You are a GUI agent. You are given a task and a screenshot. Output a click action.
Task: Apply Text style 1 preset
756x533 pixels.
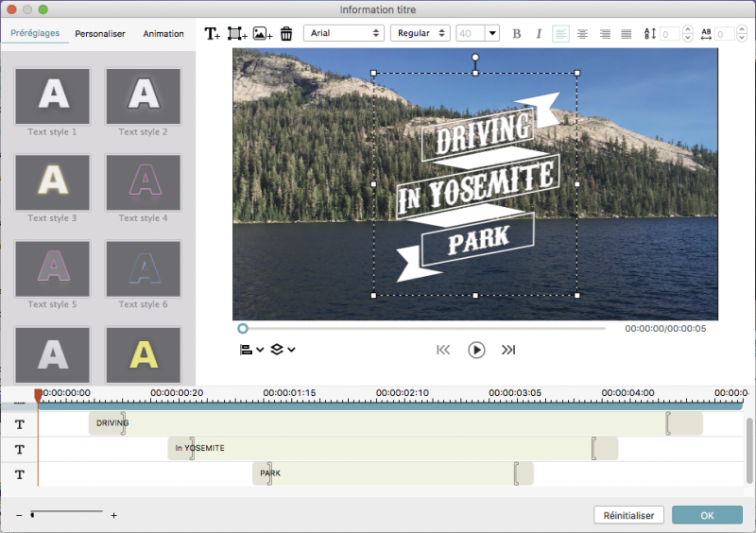click(52, 96)
